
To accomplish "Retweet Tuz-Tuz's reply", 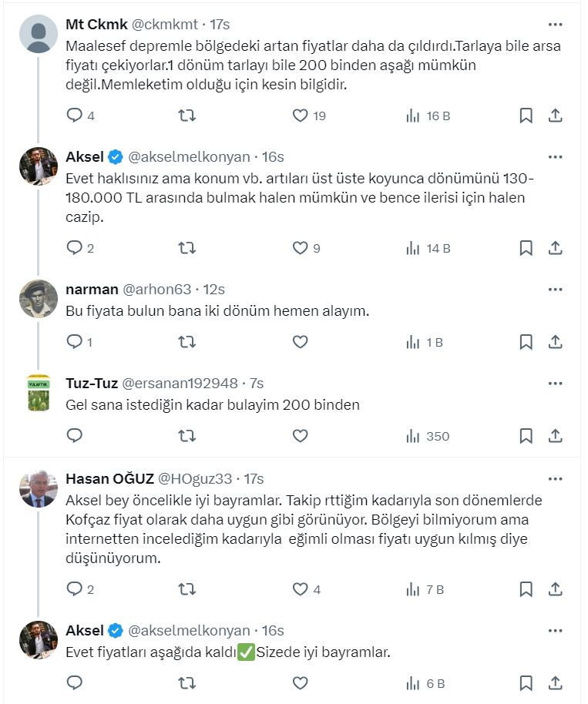I will (186, 436).
